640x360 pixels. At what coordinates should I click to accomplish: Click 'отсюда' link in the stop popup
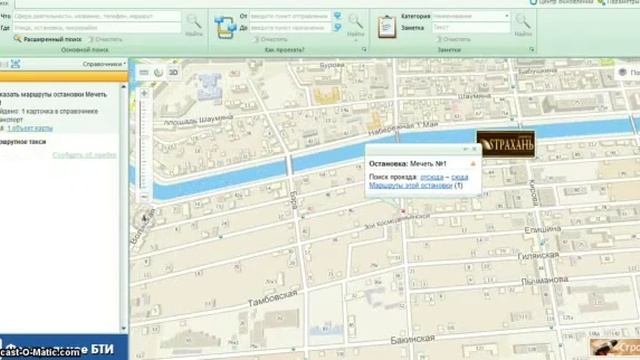[431, 177]
